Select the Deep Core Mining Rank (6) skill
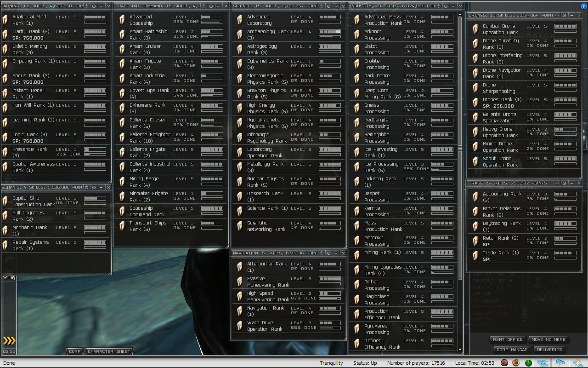The image size is (588, 368). click(x=403, y=93)
